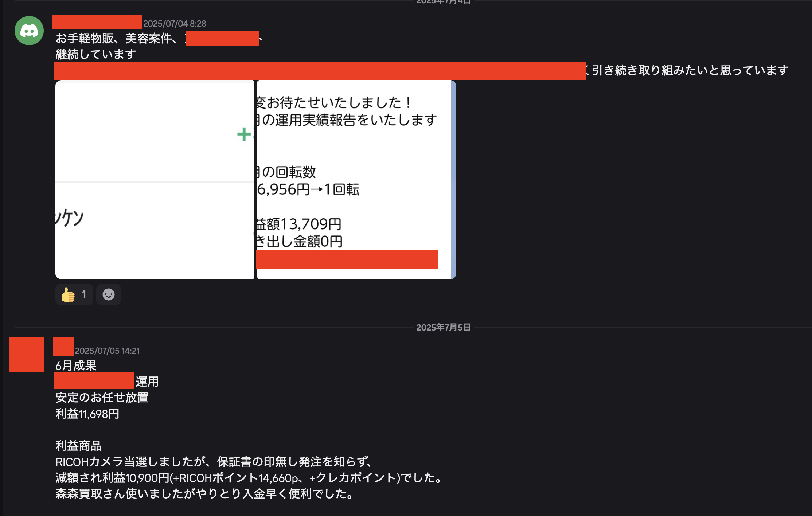Click the 継続しています message line
This screenshot has height=516, width=812.
[x=95, y=54]
